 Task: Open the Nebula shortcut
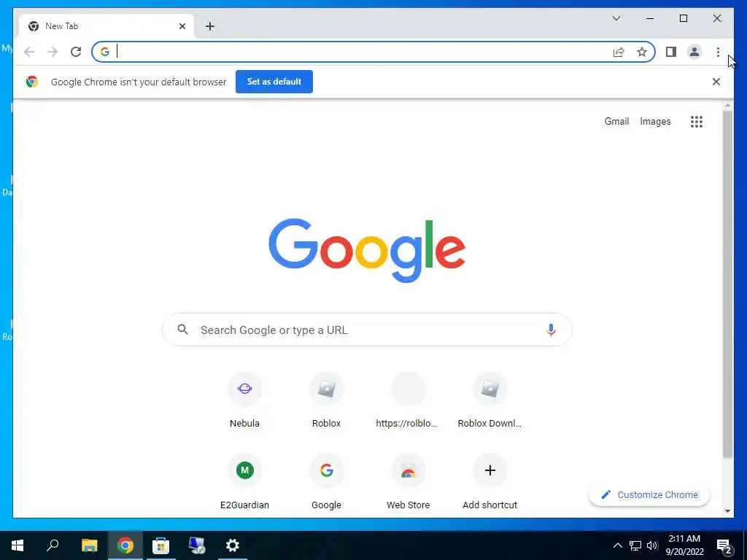(244, 400)
